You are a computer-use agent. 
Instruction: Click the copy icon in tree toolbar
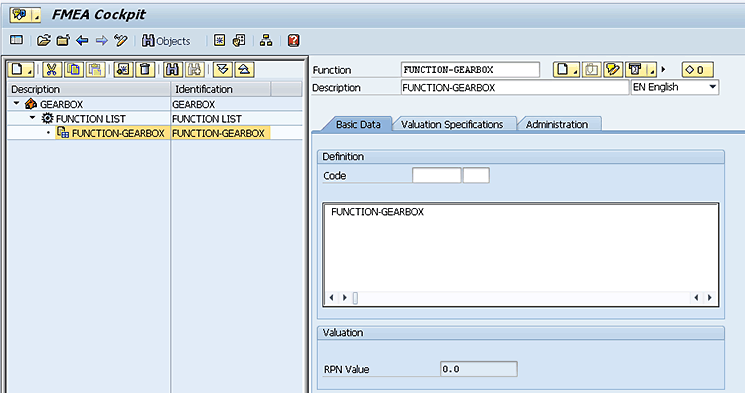click(74, 70)
